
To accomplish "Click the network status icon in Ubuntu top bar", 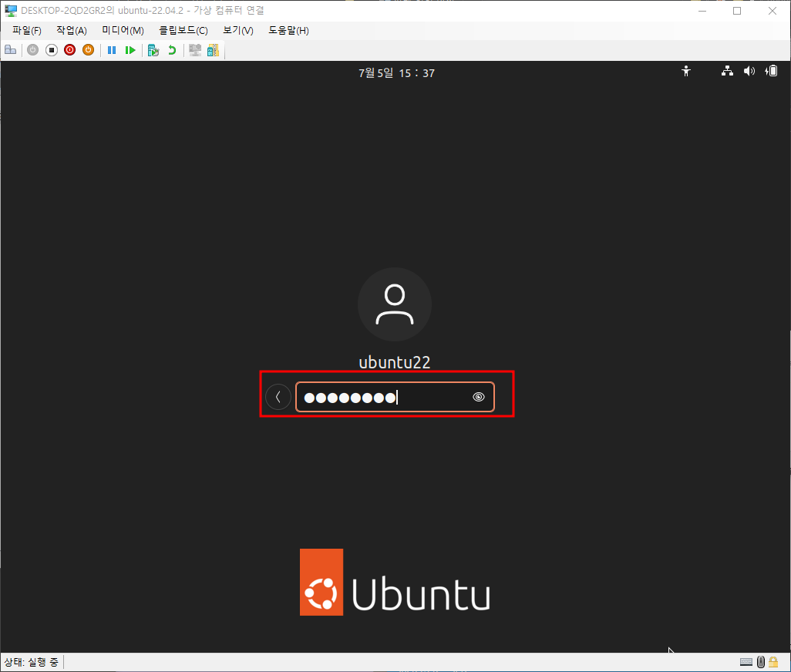I will (x=727, y=71).
